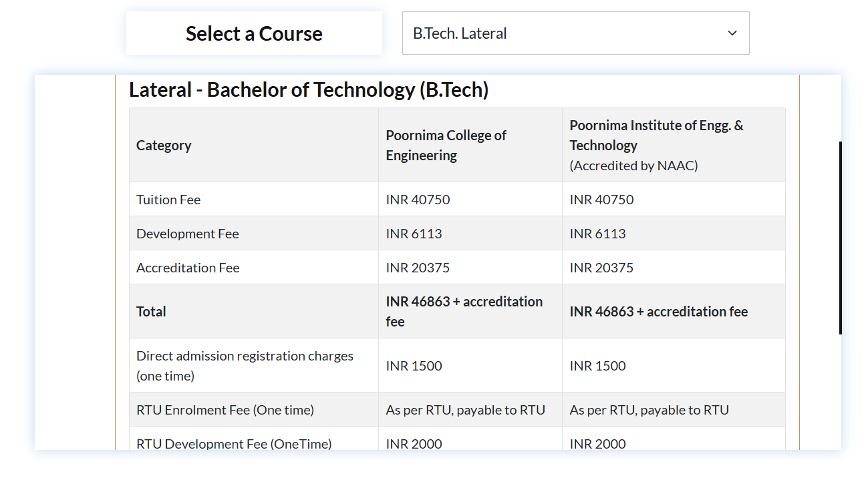Click the Select a Course label
The width and height of the screenshot is (868, 488).
tap(254, 33)
